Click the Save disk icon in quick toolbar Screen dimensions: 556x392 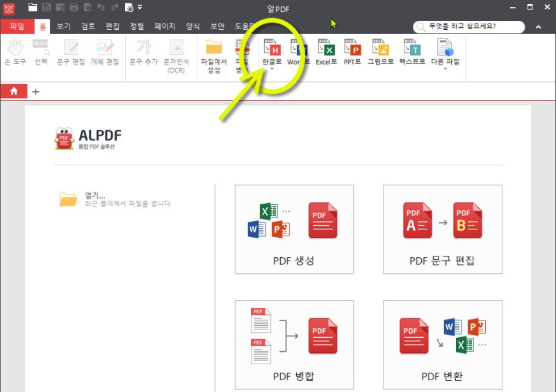click(x=47, y=7)
